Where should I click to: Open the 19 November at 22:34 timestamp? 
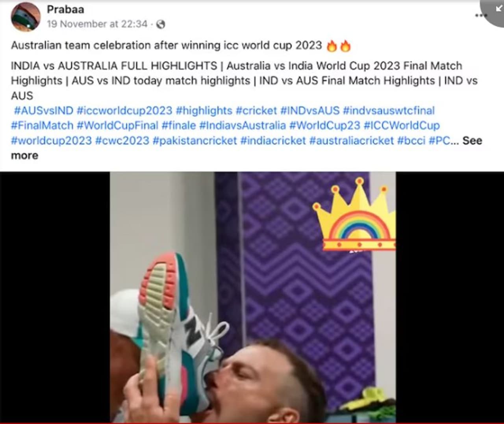[x=97, y=24]
